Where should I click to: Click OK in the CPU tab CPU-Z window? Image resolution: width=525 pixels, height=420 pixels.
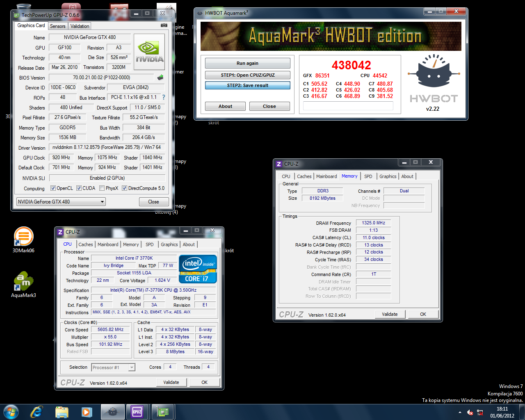pyautogui.click(x=205, y=382)
